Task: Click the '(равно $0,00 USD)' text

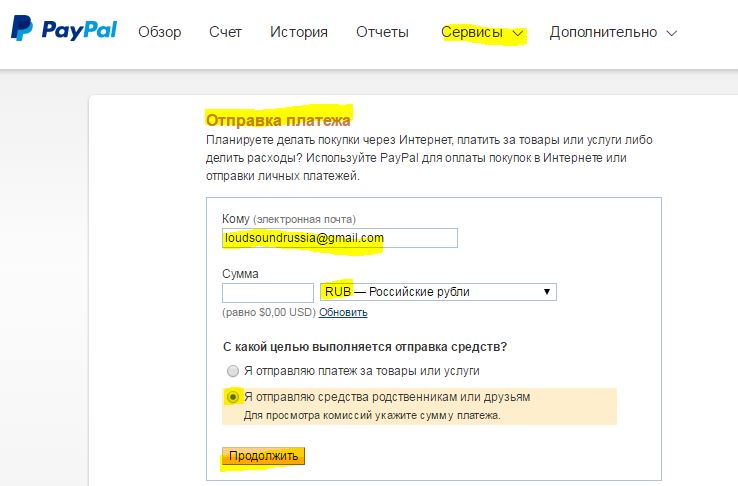Action: 269,312
